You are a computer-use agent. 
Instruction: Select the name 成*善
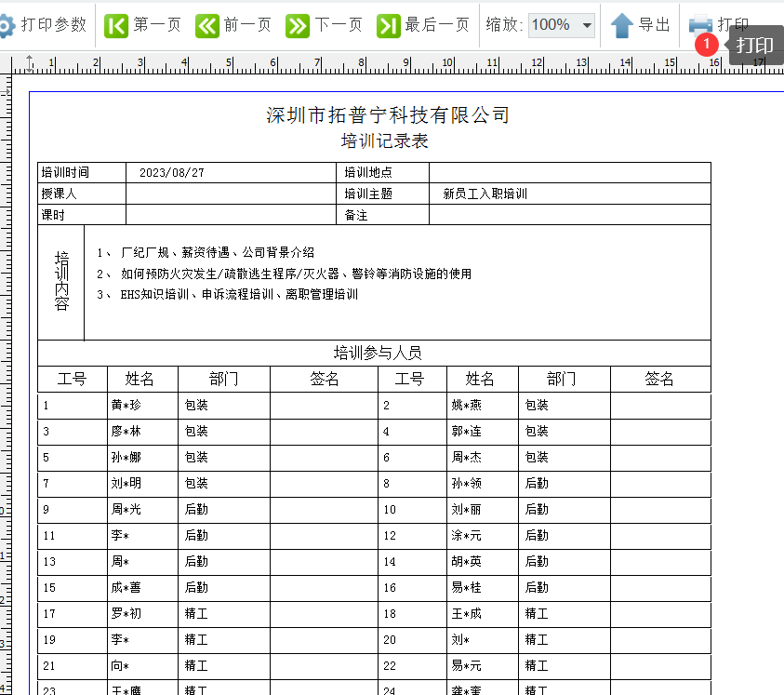[x=126, y=587]
